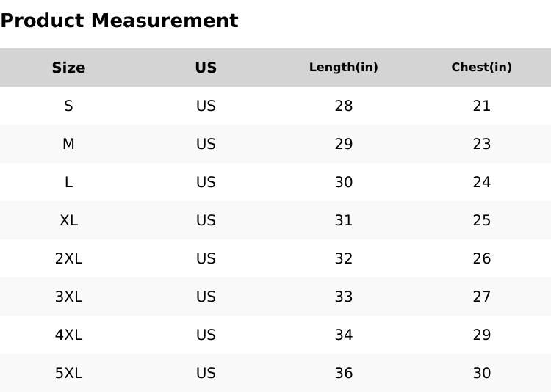Viewport: 551px width, 392px height.
Task: Select the M size cell
Action: 68,144
